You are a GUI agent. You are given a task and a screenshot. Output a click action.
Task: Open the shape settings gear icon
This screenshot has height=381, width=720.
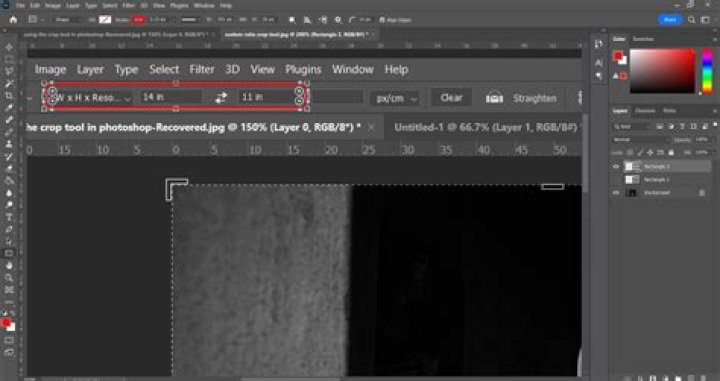pyautogui.click(x=338, y=20)
